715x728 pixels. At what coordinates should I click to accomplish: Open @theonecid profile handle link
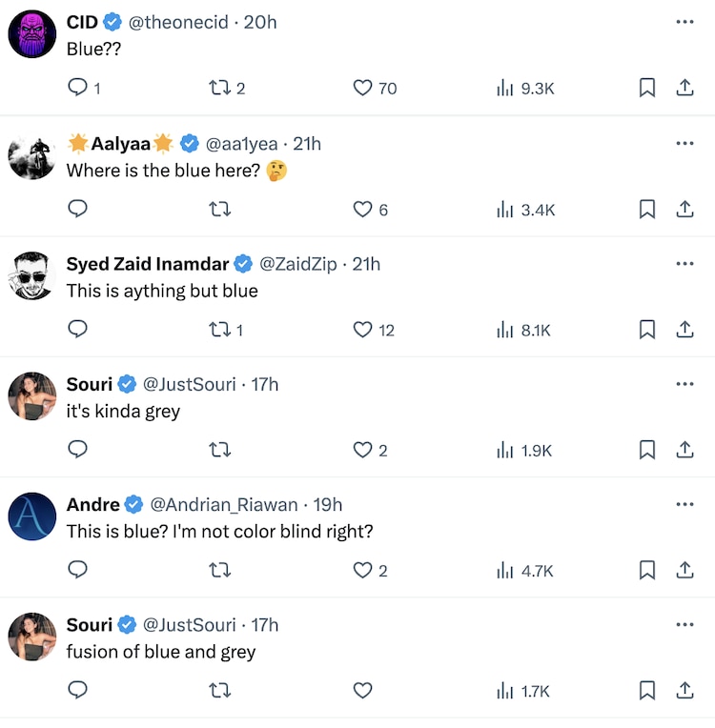pos(178,22)
